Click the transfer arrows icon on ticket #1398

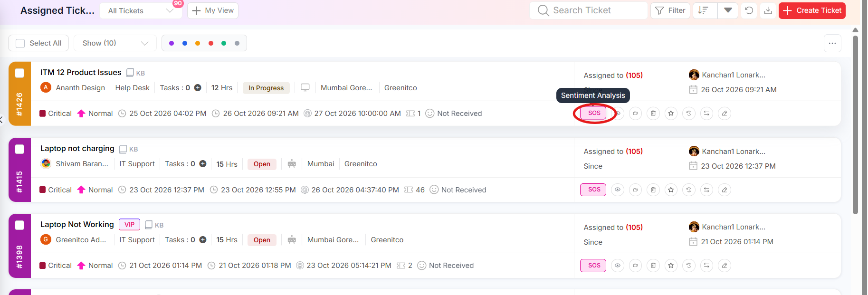tap(706, 266)
